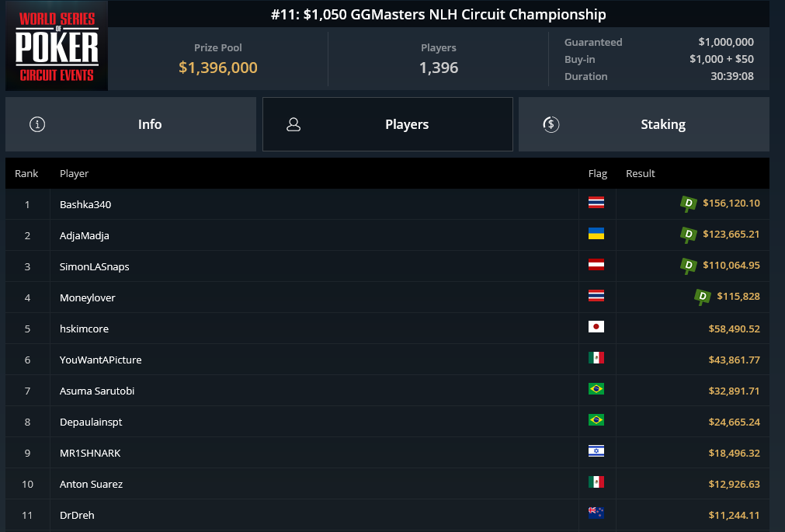This screenshot has height=532, width=785.
Task: Select the Players tab
Action: point(387,124)
